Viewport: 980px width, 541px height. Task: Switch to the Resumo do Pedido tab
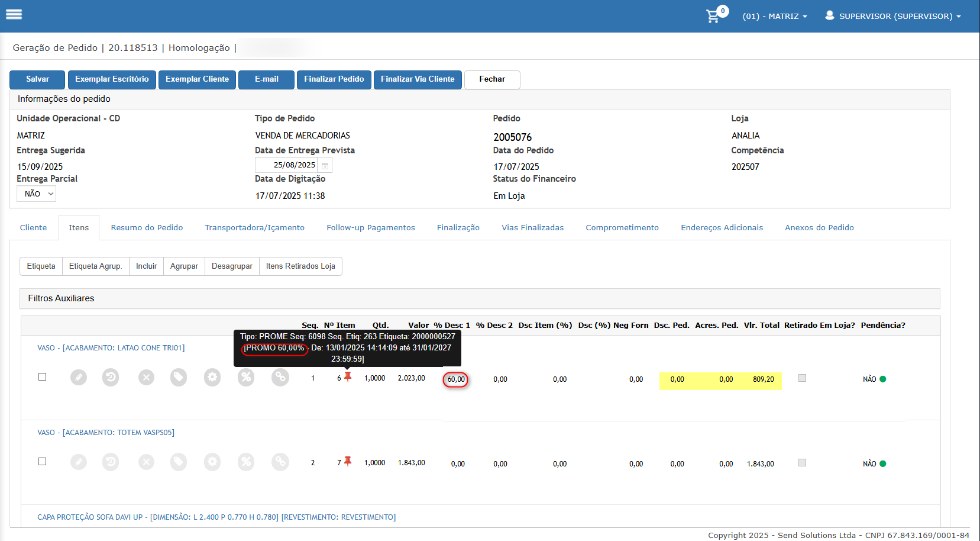point(147,228)
